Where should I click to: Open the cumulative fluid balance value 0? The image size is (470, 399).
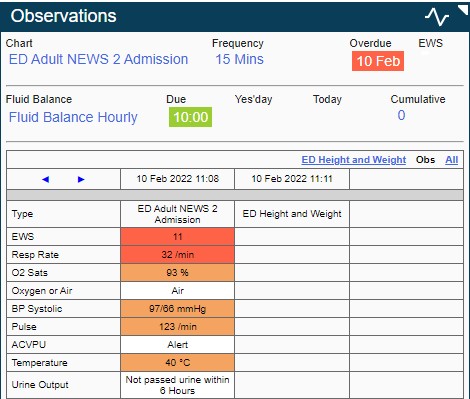click(401, 115)
